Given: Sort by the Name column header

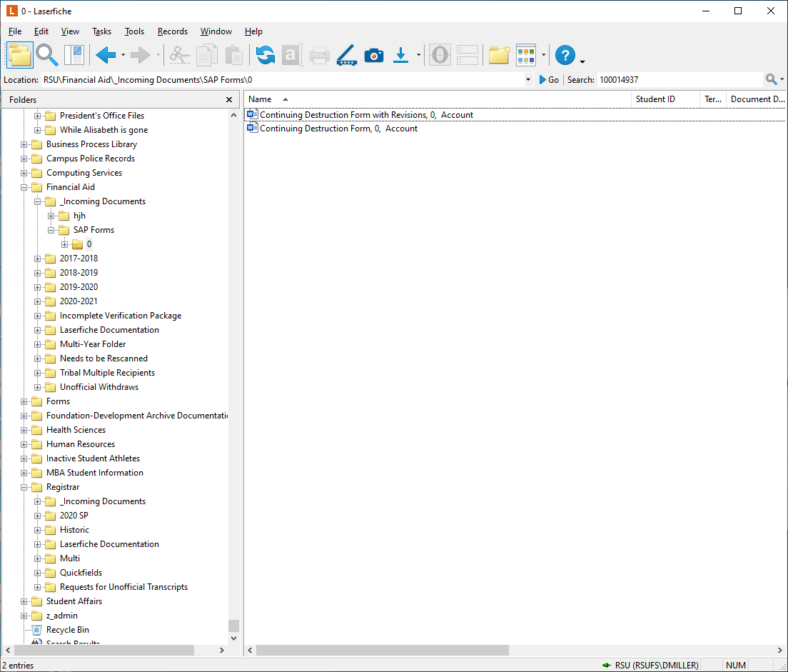Looking at the screenshot, I should point(438,99).
